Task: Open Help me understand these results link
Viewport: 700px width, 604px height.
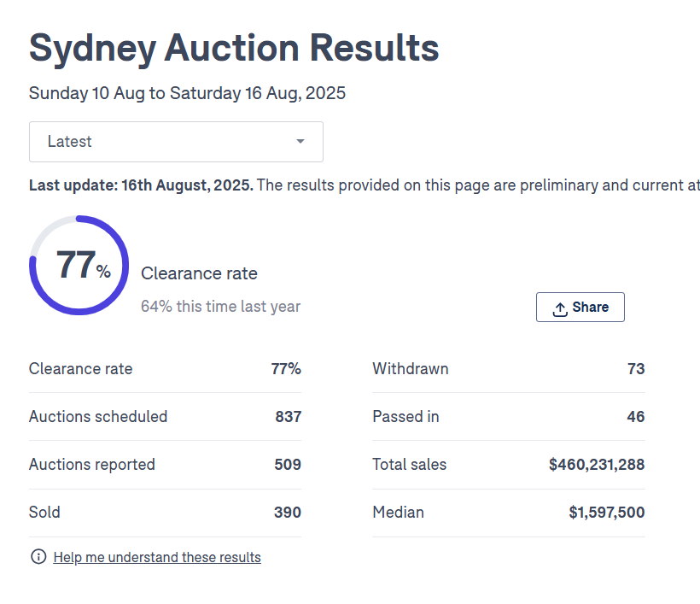Action: tap(157, 557)
